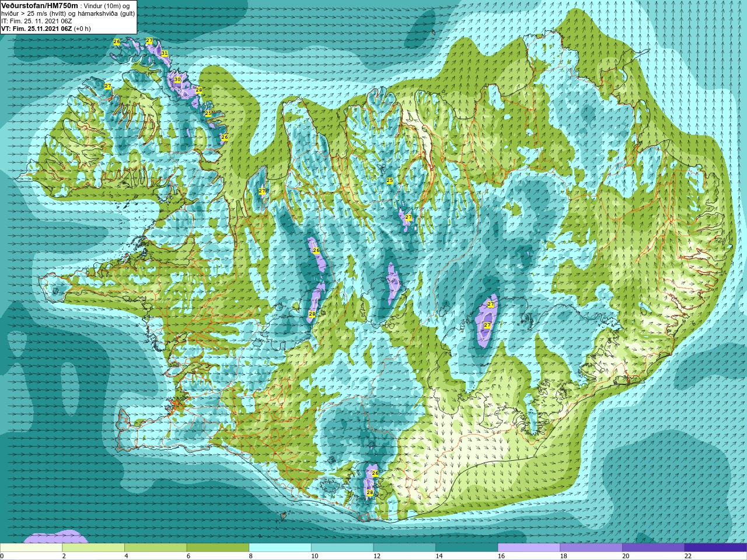Select the 18–20 m/s purple legend swatch
This screenshot has width=747, height=560.
click(x=591, y=548)
